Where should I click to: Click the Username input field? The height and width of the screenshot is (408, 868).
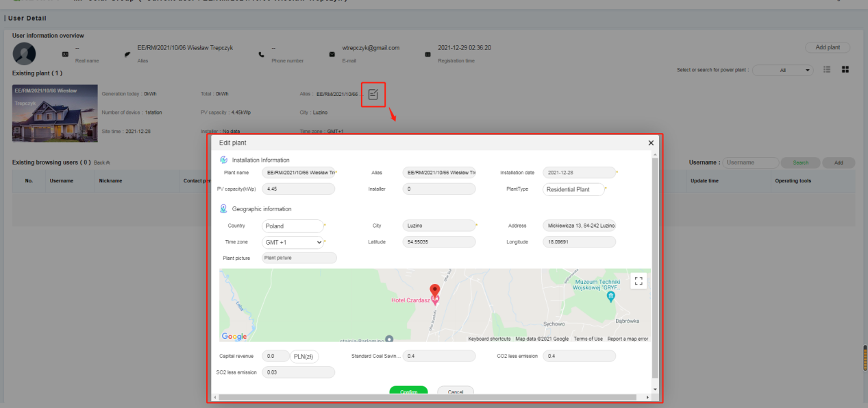[x=750, y=162]
